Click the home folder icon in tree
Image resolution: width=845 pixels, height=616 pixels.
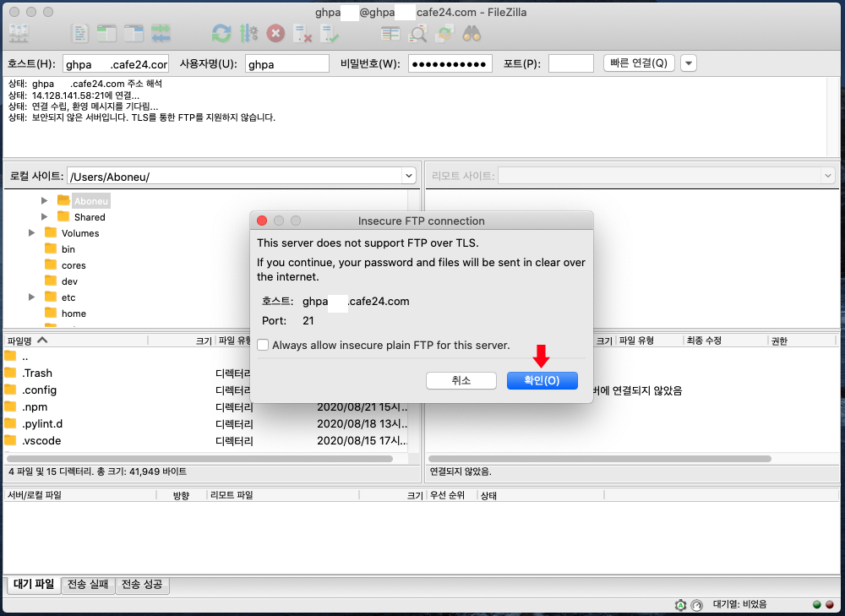tap(51, 313)
